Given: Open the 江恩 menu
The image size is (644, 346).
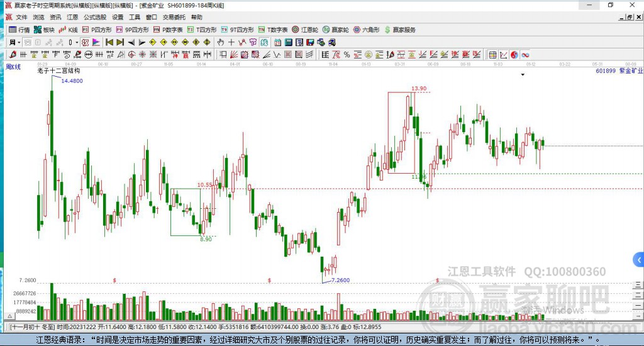Looking at the screenshot, I should coord(72,17).
